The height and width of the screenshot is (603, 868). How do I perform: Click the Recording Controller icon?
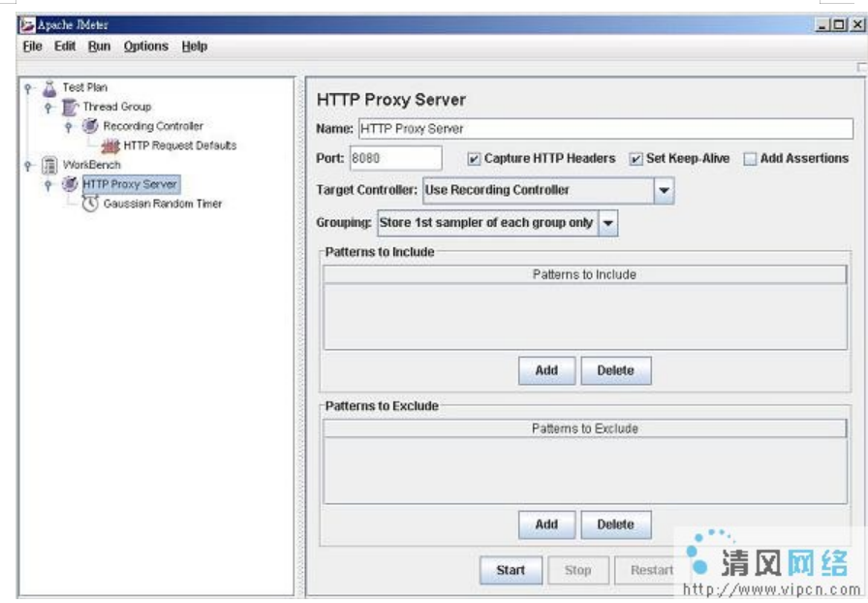click(x=90, y=126)
